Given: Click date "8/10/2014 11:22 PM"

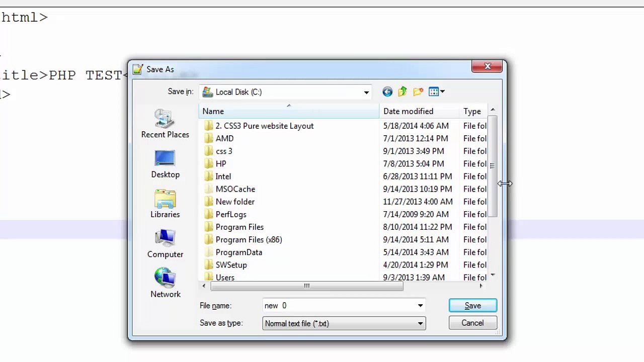Looking at the screenshot, I should click(x=418, y=227).
